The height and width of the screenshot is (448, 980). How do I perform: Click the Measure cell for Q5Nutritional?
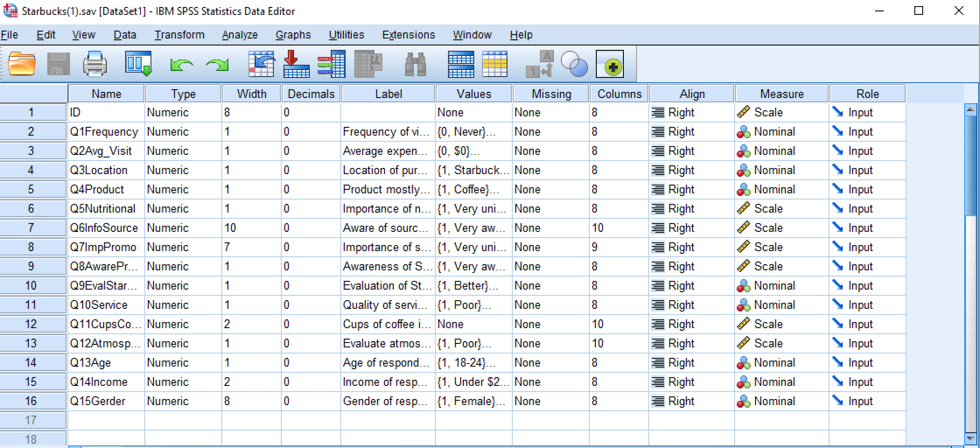(782, 209)
